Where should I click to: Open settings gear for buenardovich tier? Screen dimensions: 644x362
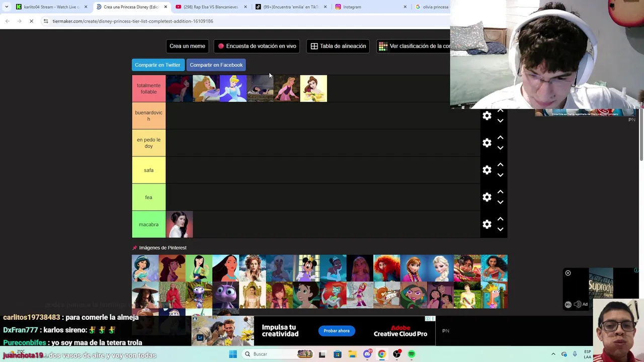tap(487, 116)
